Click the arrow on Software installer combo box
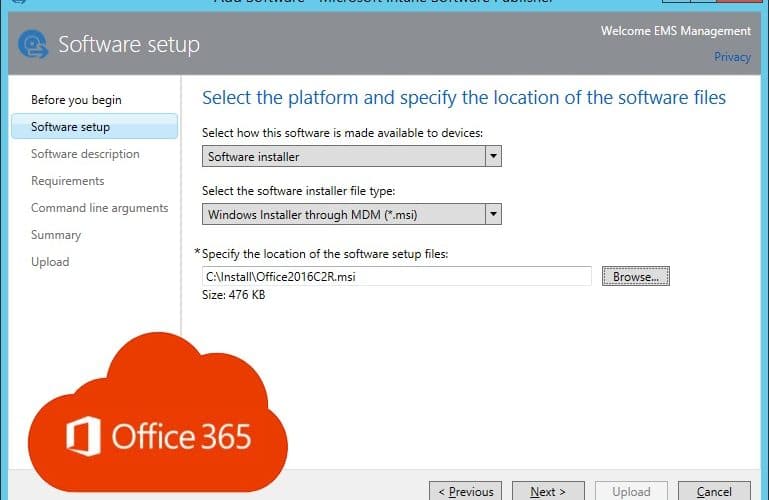The width and height of the screenshot is (769, 500). click(x=493, y=156)
